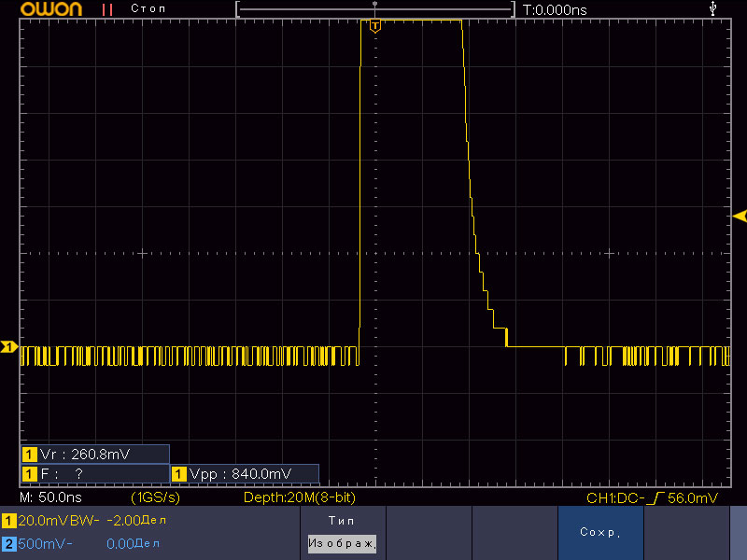Viewport: 747px width, 560px height.
Task: Click the blue channel 2 badge beside 500mV
Action: coord(8,542)
